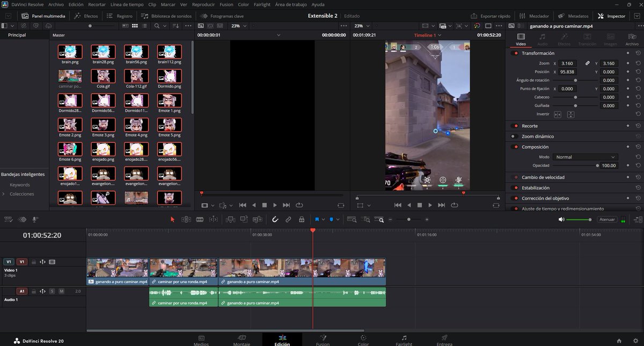Click the Zoom X value field

coord(567,63)
